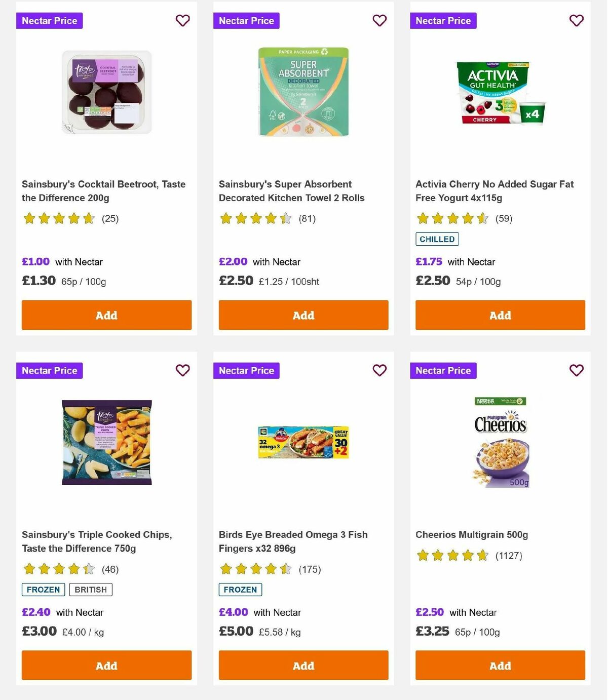The height and width of the screenshot is (700, 608).
Task: Favourite the Cocktail Beetroot product
Action: (182, 21)
